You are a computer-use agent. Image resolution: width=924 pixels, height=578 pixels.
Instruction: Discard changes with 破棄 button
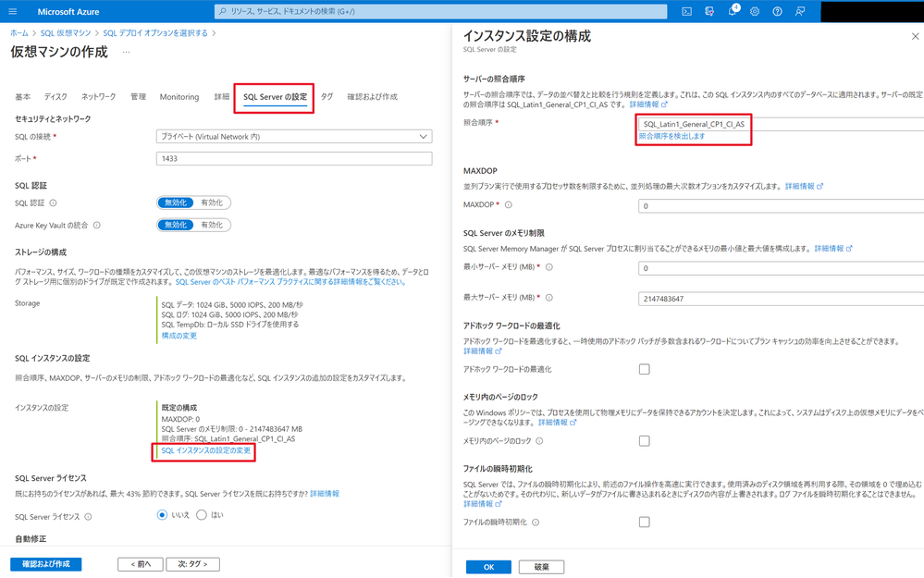point(542,567)
